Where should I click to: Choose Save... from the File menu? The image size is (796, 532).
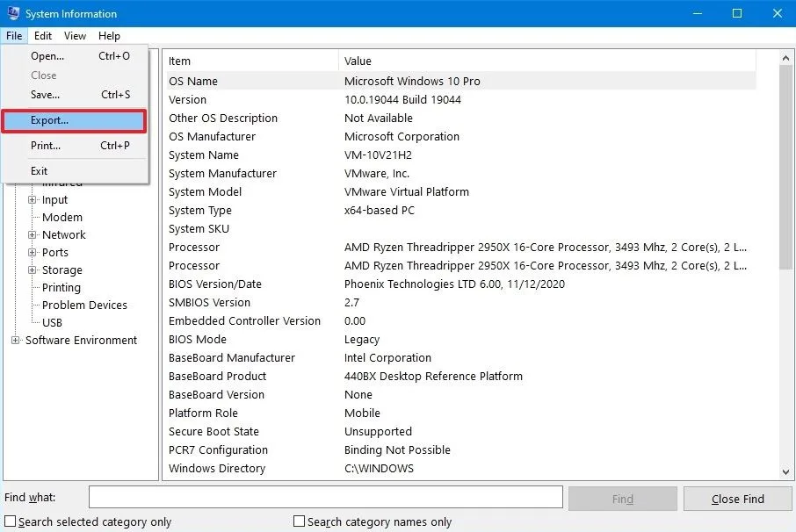pyautogui.click(x=75, y=95)
